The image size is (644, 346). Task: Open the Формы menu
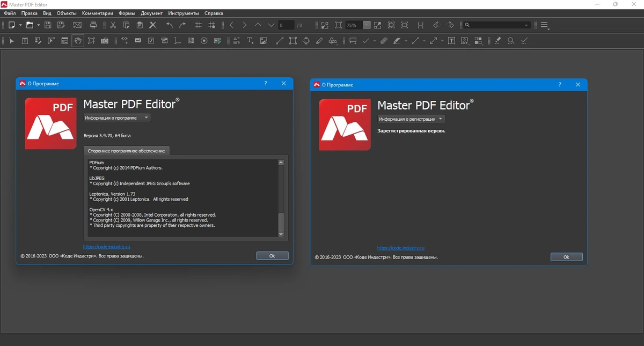127,13
